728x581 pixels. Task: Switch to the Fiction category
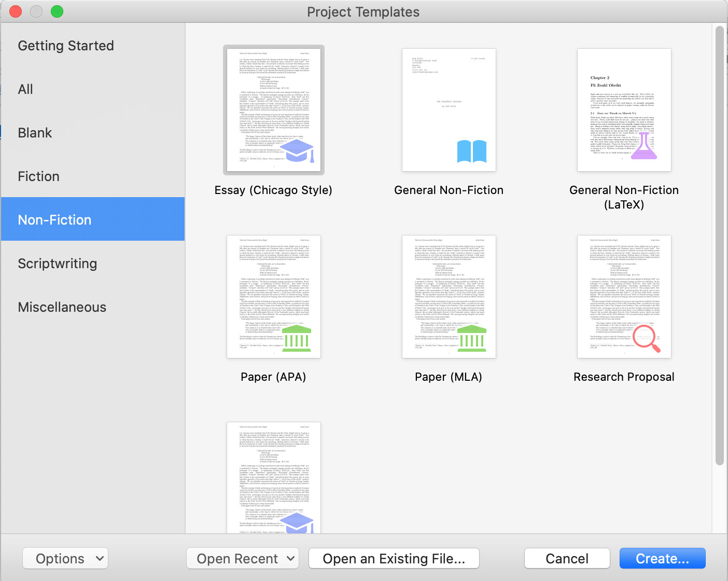[x=39, y=176]
